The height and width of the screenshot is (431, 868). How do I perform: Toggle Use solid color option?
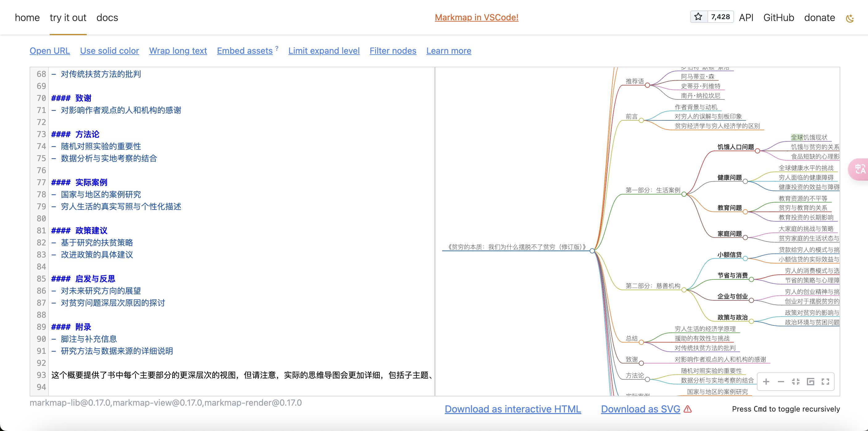109,51
